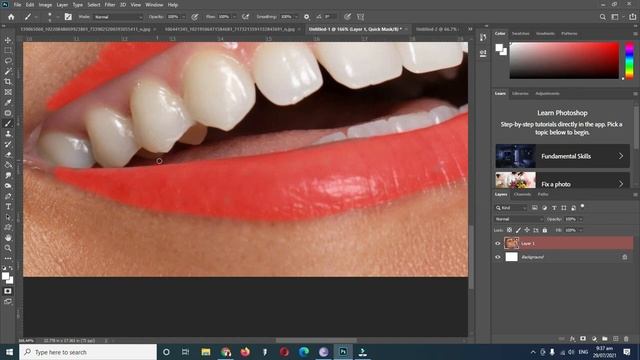This screenshot has height=360, width=640.
Task: Toggle lock transparent pixels
Action: [509, 230]
